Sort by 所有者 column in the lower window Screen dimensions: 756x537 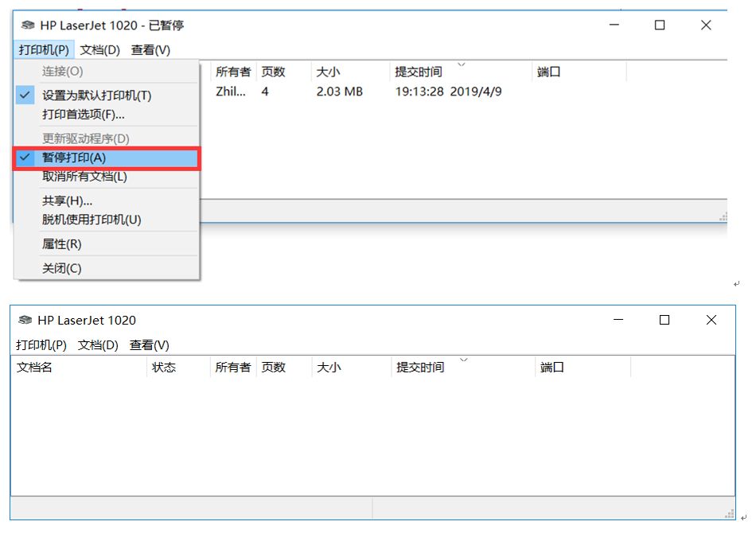(x=234, y=368)
